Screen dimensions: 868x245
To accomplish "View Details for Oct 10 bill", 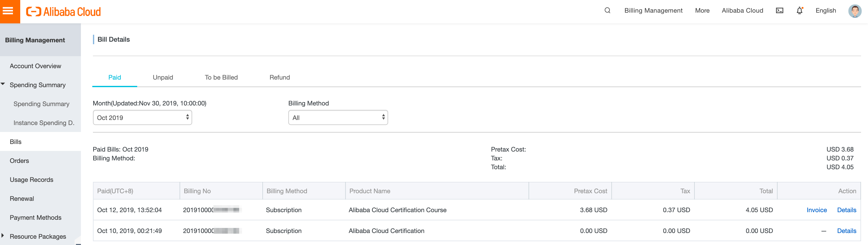I will coord(847,231).
